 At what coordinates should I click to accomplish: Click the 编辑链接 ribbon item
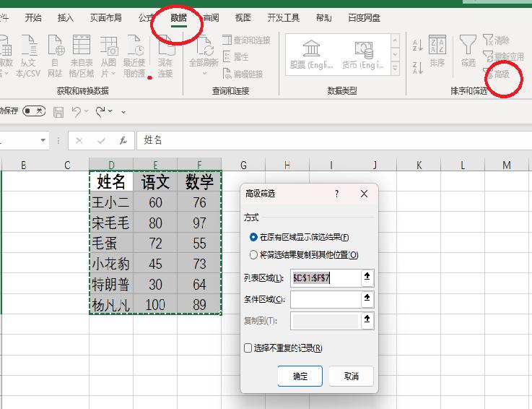(x=243, y=74)
